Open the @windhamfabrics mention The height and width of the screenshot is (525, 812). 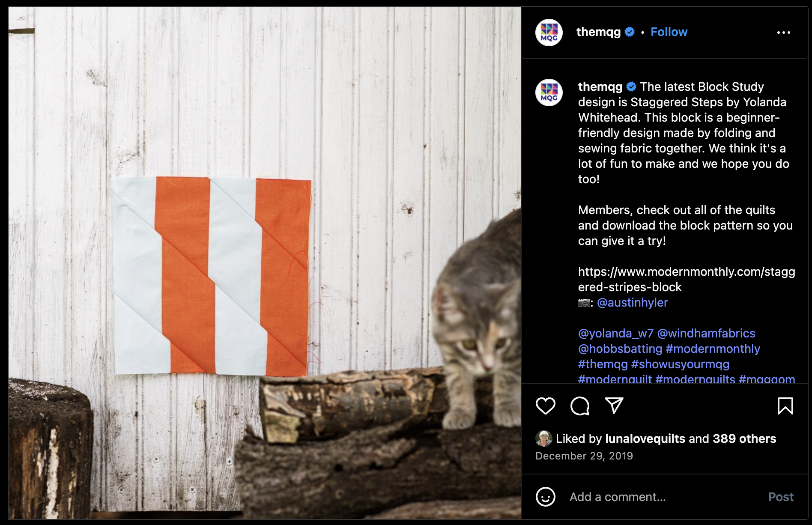coord(706,333)
